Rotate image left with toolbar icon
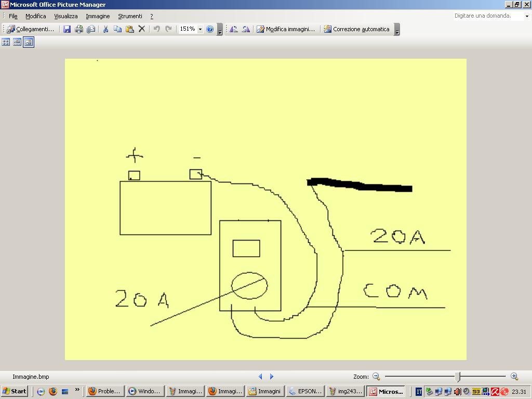 234,29
